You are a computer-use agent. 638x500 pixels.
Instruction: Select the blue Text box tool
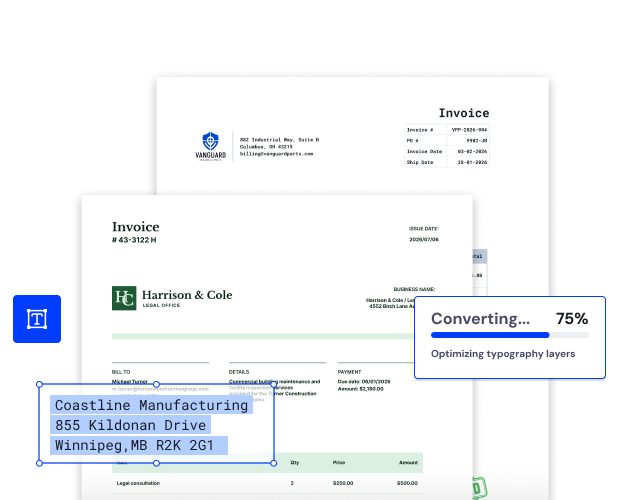tap(37, 319)
